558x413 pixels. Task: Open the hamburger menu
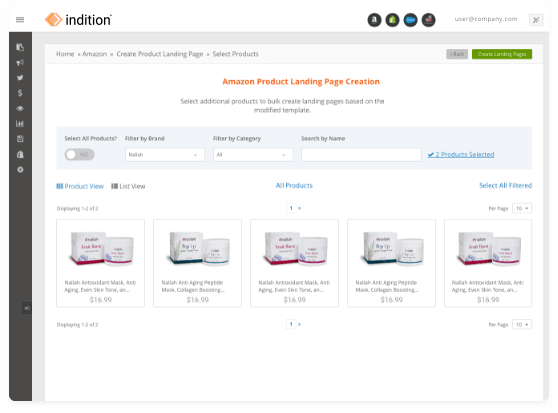coord(20,20)
